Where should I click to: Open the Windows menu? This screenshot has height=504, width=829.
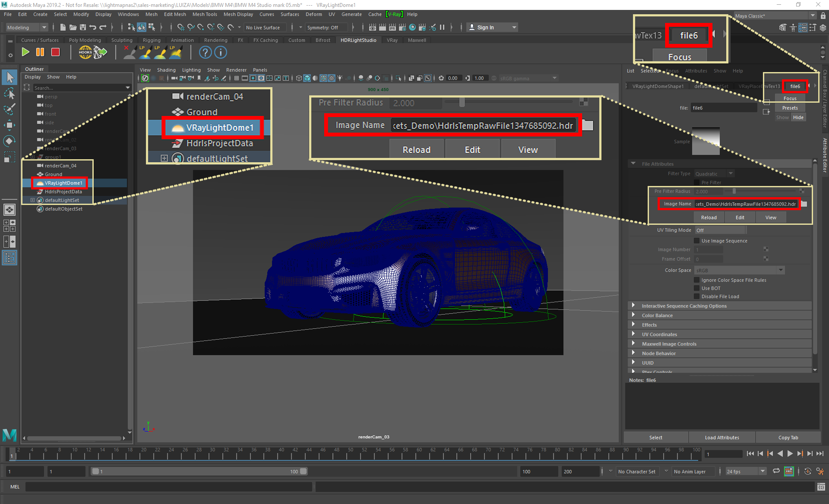coord(128,14)
